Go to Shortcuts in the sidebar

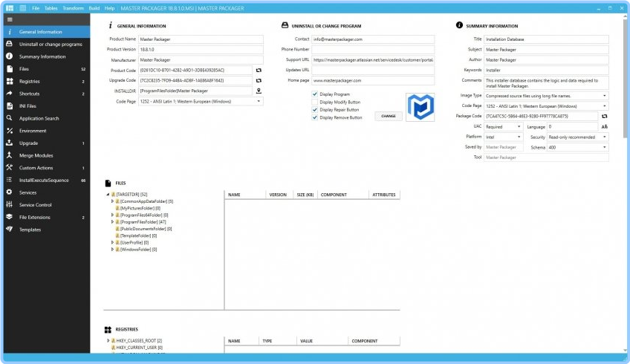(x=47, y=94)
